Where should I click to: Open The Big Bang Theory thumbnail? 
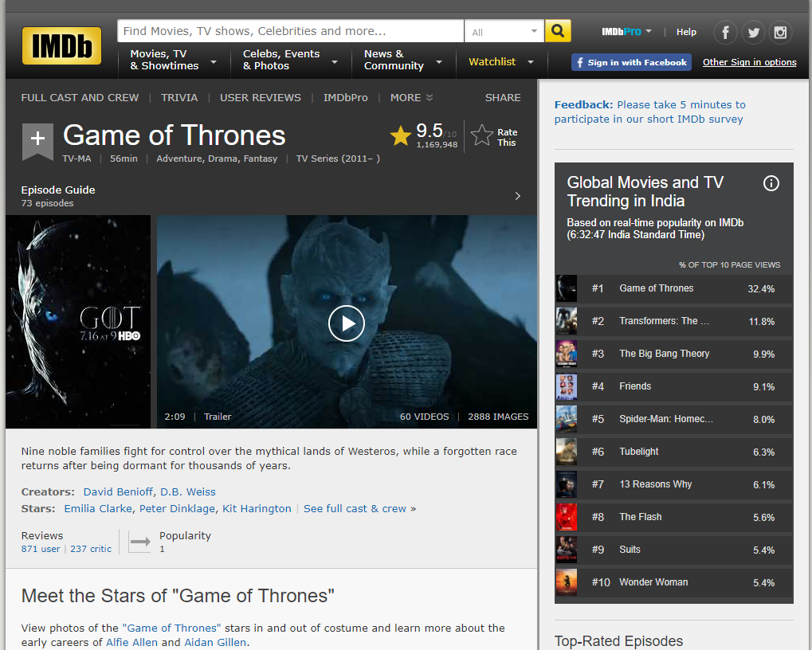point(566,354)
